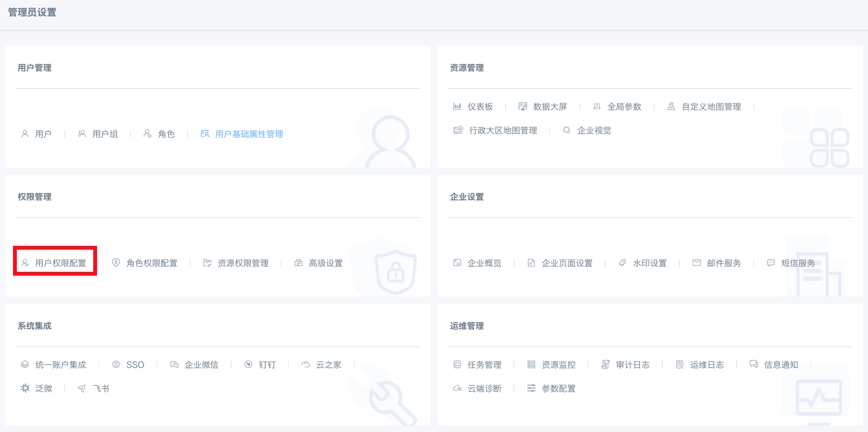Select SSO integration option
Viewport: 868px width, 432px height.
(135, 365)
